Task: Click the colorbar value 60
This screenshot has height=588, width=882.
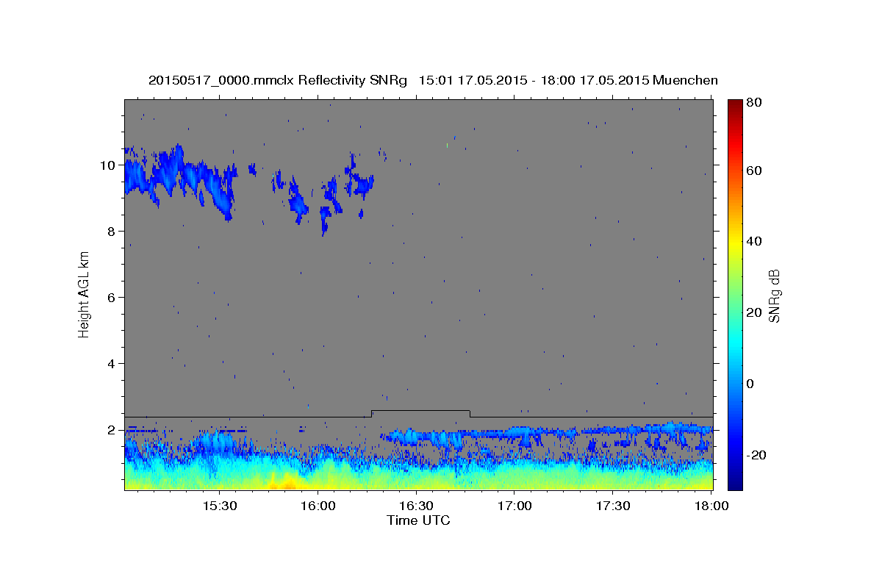Action: [756, 171]
